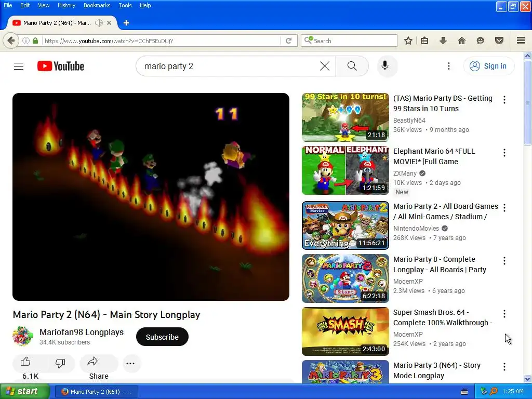Open the History menu
The image size is (532, 399).
click(x=66, y=5)
